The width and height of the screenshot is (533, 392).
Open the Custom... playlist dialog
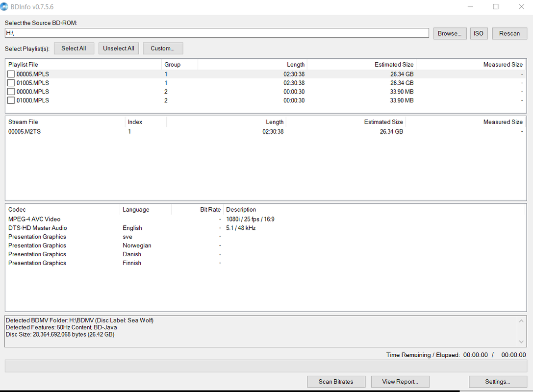tap(163, 48)
